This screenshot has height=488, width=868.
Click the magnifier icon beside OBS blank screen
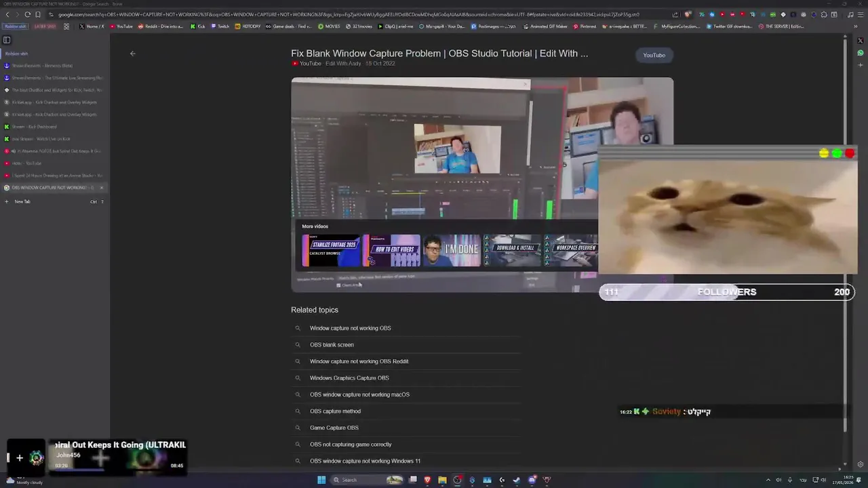297,345
